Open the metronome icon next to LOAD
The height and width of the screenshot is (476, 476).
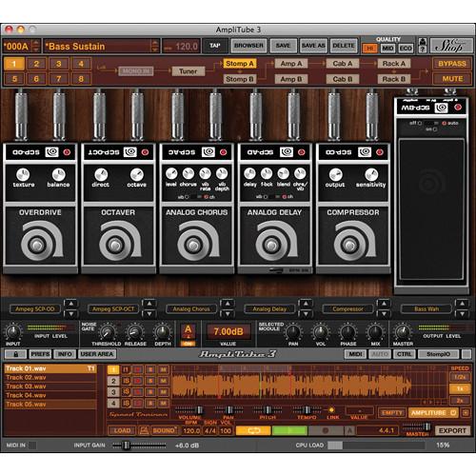(x=144, y=430)
